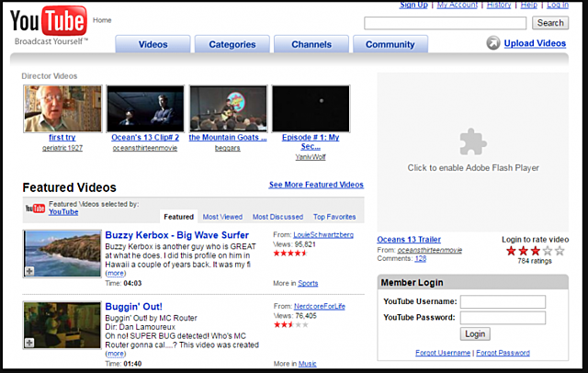Open the LouieSchwartzberg user link
The image size is (588, 373).
(323, 234)
